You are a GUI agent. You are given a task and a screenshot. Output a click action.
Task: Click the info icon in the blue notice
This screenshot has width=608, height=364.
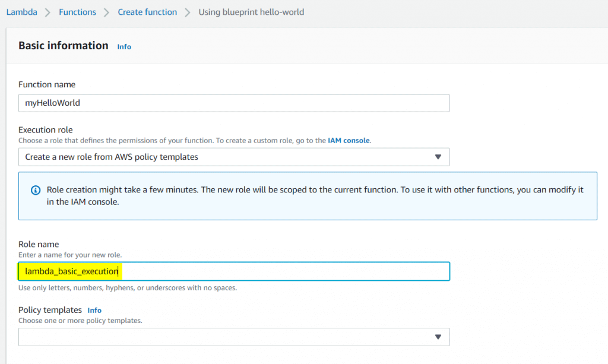(x=35, y=190)
